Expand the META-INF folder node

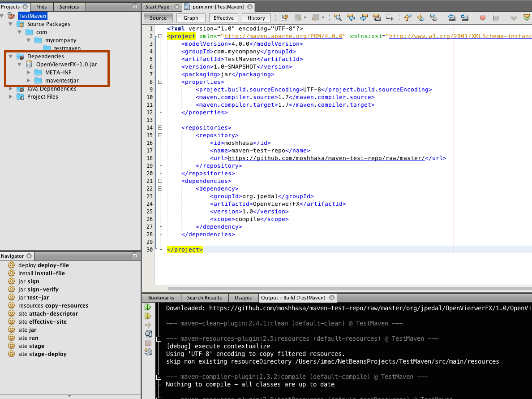[x=29, y=73]
